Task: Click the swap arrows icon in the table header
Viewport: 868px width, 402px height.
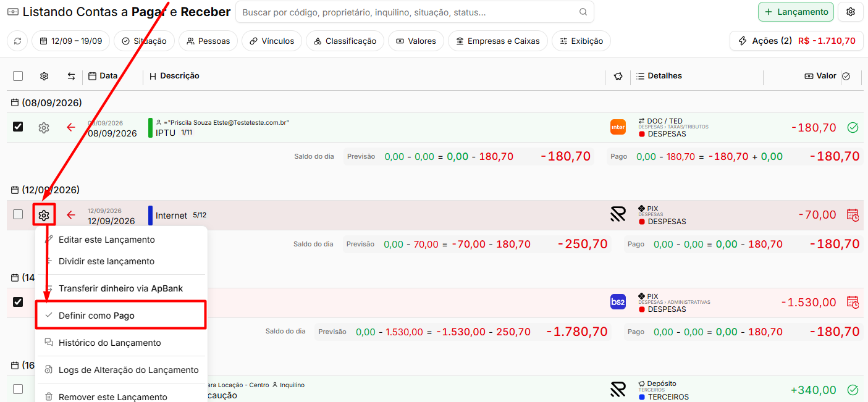Action: (x=71, y=76)
